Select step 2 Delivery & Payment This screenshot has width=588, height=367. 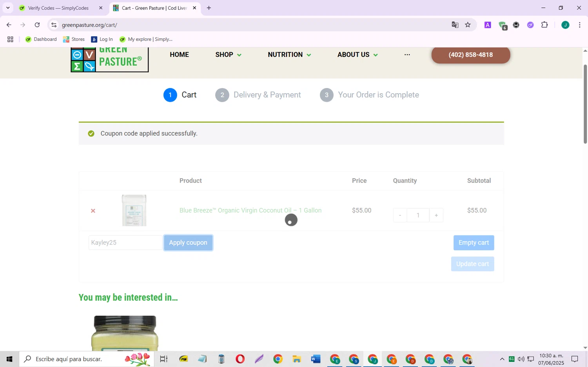point(258,95)
